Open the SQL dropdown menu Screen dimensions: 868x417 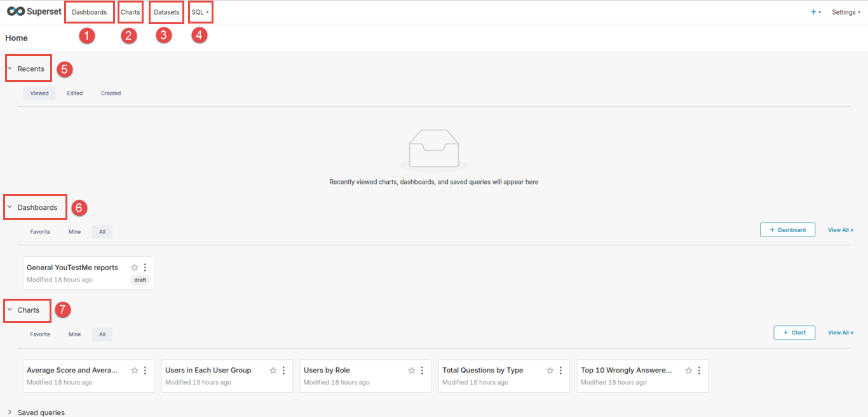[x=200, y=12]
